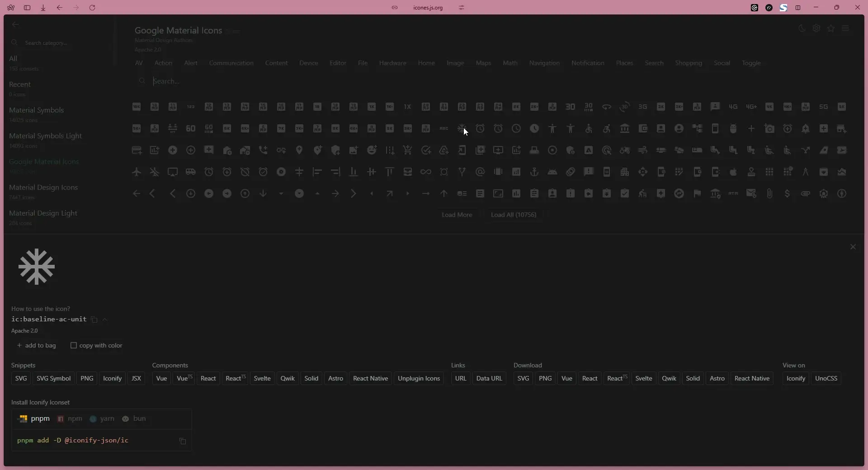Add the current icon to bag
Screen dimensions: 868x470
click(x=37, y=346)
